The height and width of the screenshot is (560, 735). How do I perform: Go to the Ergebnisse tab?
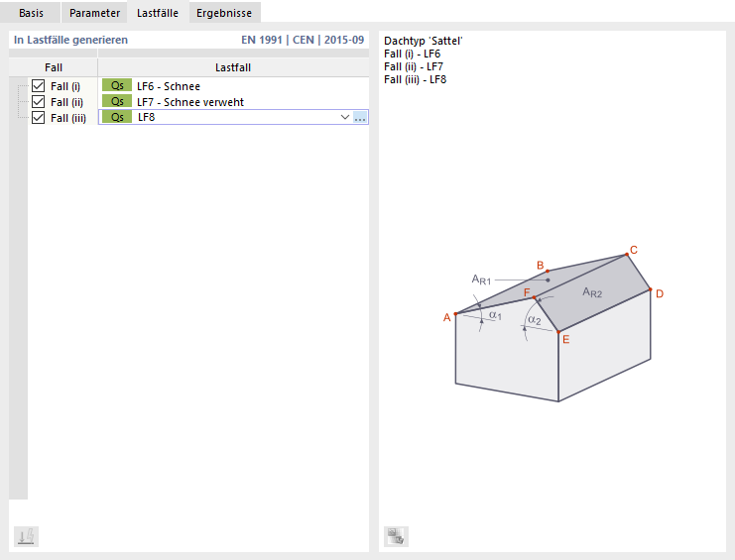pos(224,13)
